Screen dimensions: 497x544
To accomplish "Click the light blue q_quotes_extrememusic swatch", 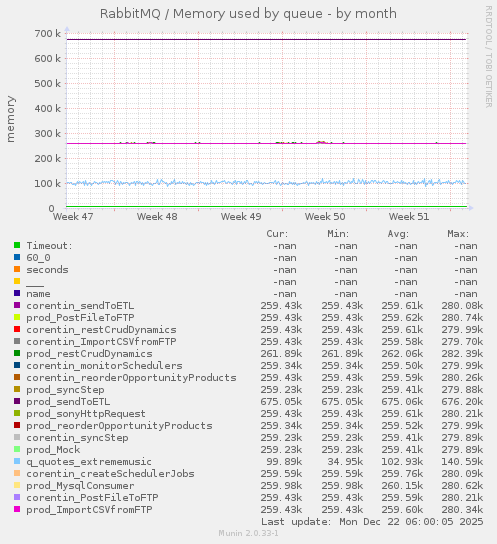I will pos(17,461).
